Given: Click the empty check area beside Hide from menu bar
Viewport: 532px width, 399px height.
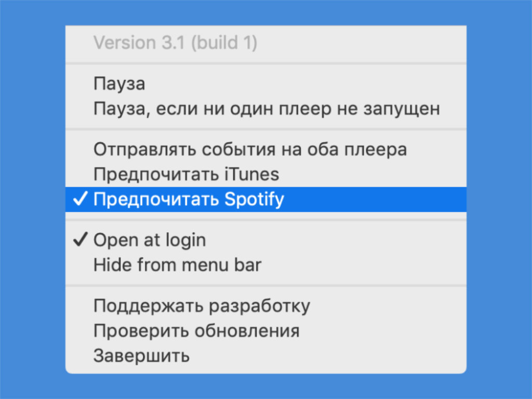Looking at the screenshot, I should click(80, 265).
